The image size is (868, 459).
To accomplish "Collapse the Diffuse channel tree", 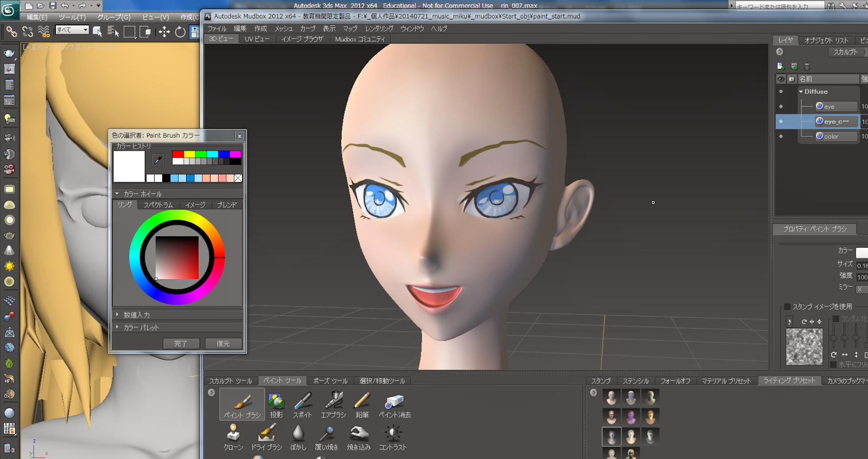I will coord(801,92).
